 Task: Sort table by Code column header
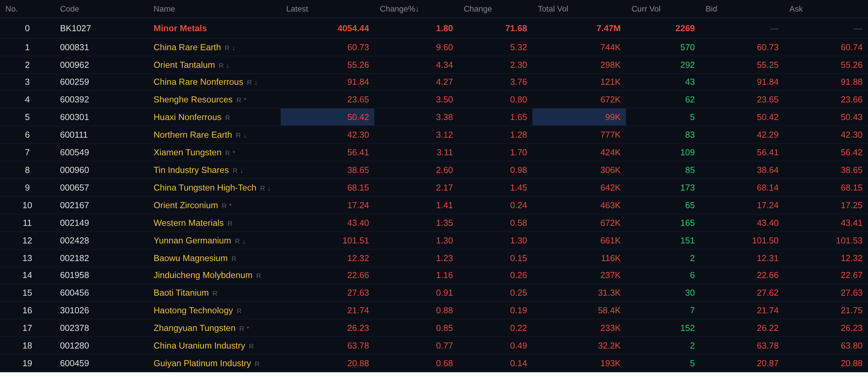click(x=70, y=9)
